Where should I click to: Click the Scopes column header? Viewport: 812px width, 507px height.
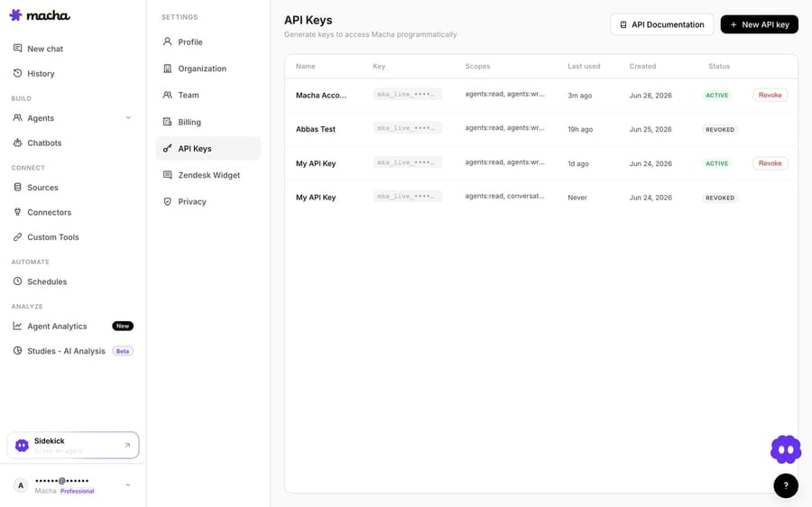(x=477, y=66)
